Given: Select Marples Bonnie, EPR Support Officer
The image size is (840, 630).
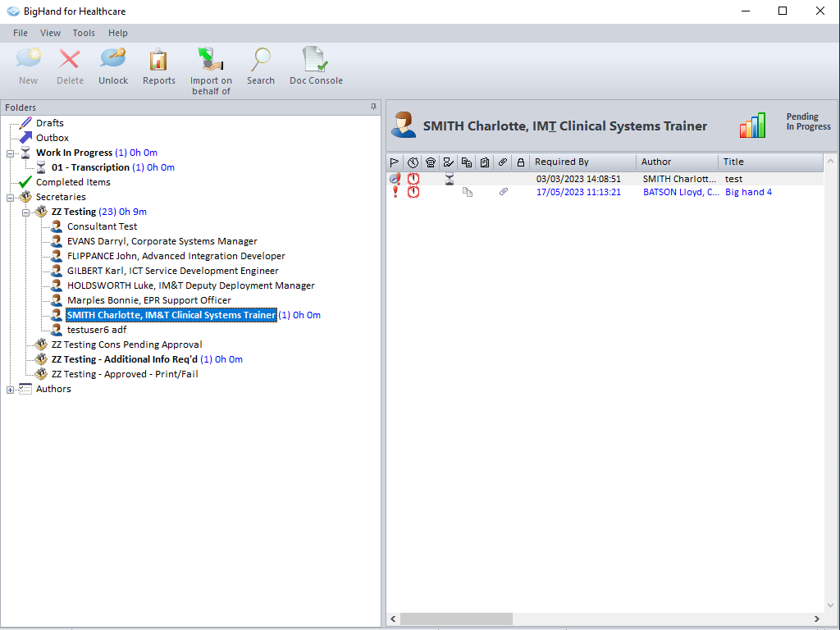Looking at the screenshot, I should coord(149,300).
